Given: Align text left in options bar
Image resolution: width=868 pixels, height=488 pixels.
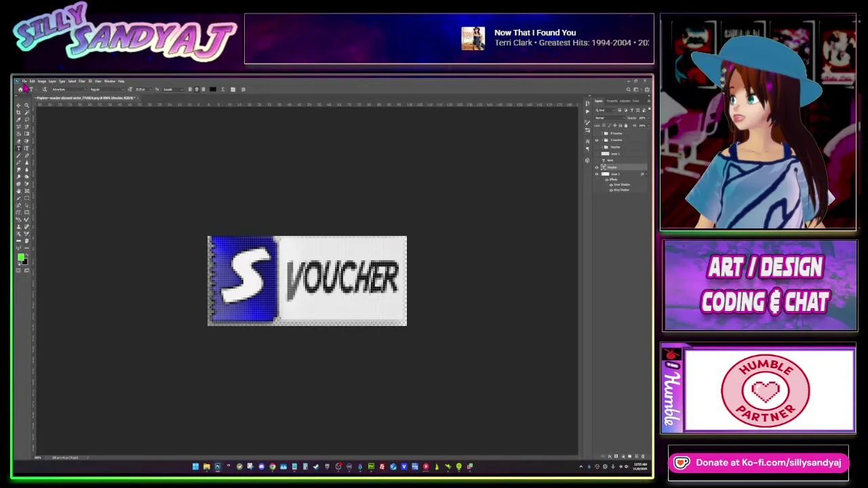Looking at the screenshot, I should click(x=190, y=89).
